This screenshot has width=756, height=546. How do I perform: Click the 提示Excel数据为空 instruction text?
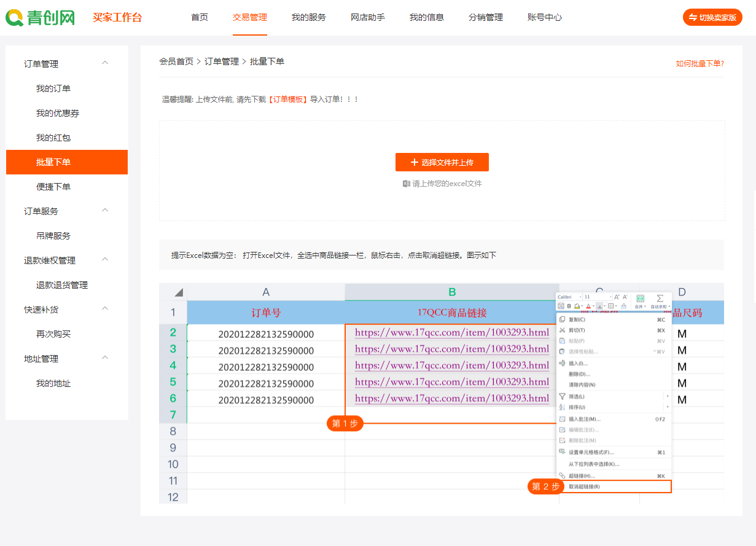click(x=333, y=255)
